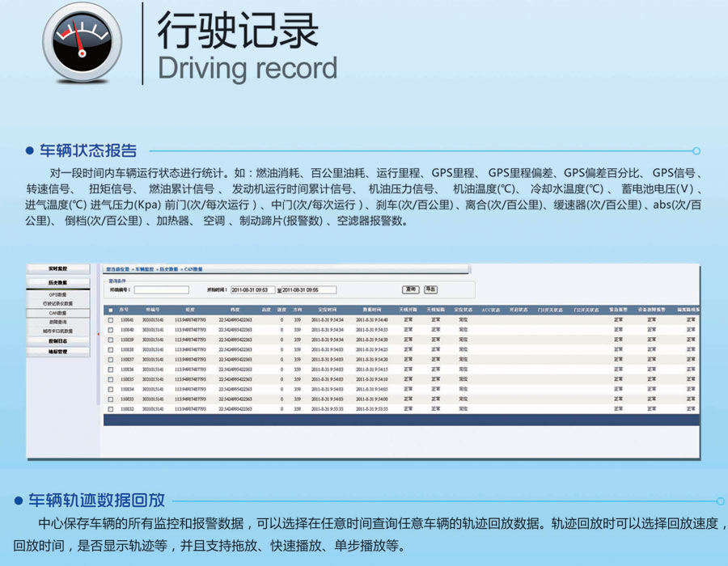The width and height of the screenshot is (728, 566).
Task: Open 行驶记录仪数据 in the sidebar
Action: (x=58, y=303)
